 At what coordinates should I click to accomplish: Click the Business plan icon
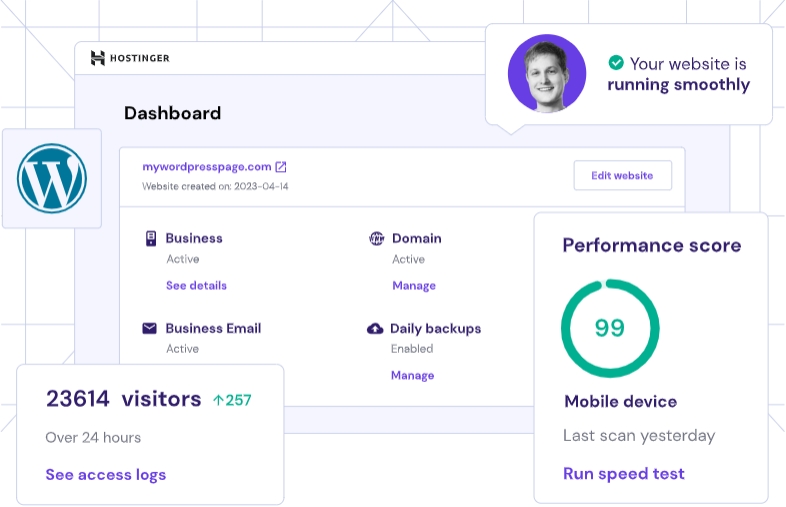coord(151,238)
